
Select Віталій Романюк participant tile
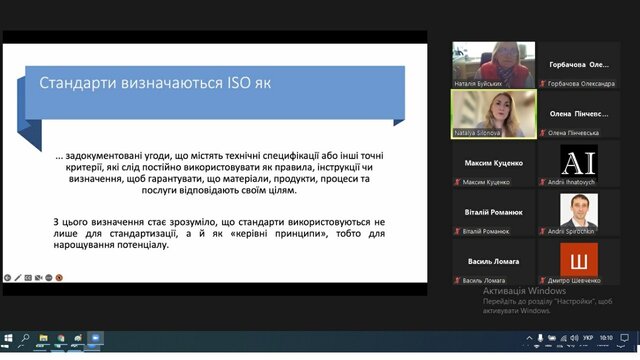click(x=493, y=212)
